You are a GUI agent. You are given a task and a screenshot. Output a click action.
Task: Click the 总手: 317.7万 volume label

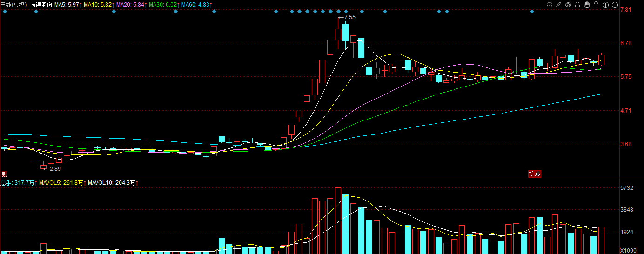pyautogui.click(x=19, y=183)
